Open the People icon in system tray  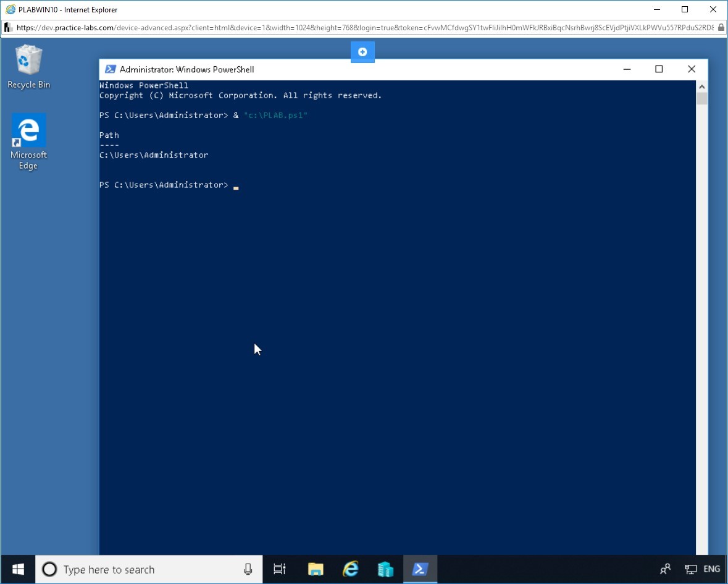tap(665, 569)
